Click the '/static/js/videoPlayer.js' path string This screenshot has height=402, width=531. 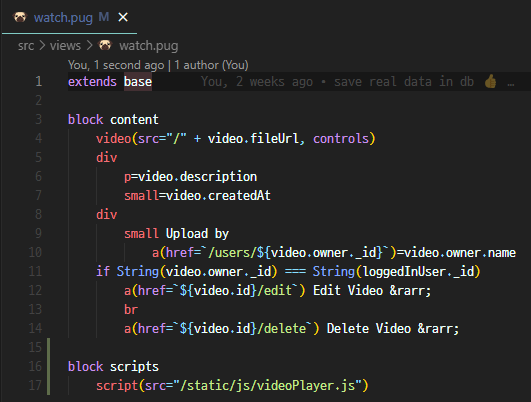pos(268,385)
